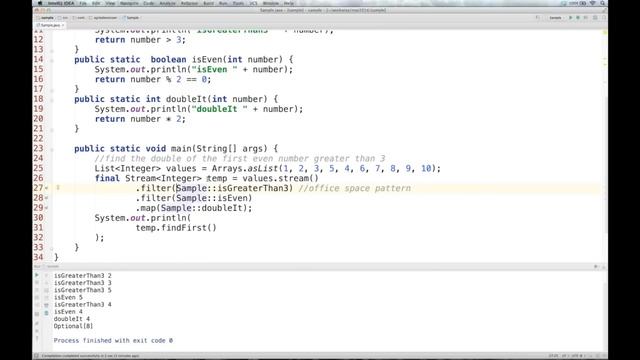Click the run with coverage toolbar icon
Image resolution: width=640 pixels, height=360 pixels.
coord(585,18)
